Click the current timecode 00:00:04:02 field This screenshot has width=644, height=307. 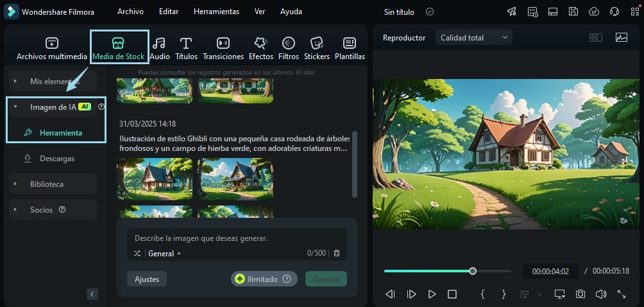[x=550, y=271]
